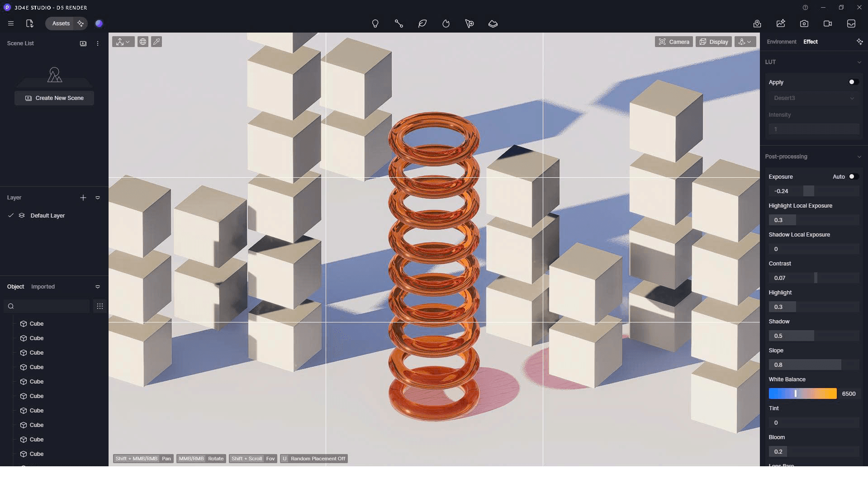Click the Display button in viewport
This screenshot has height=488, width=868.
click(x=714, y=42)
